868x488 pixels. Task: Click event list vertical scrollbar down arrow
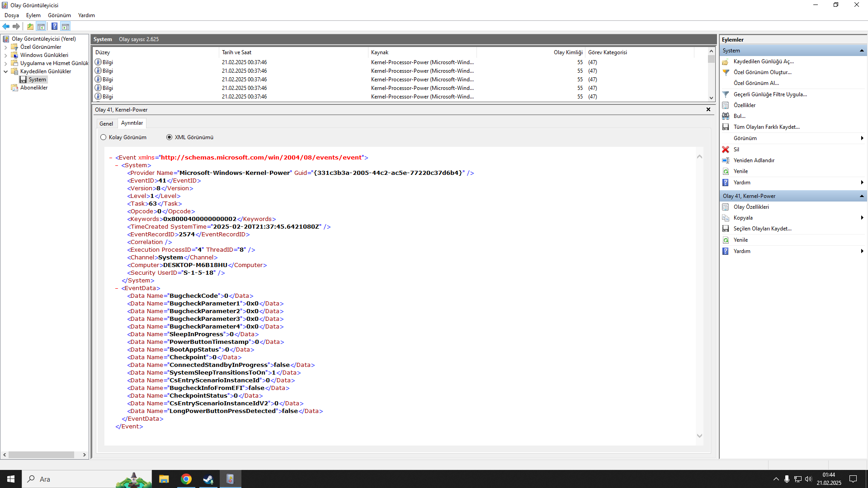click(711, 98)
